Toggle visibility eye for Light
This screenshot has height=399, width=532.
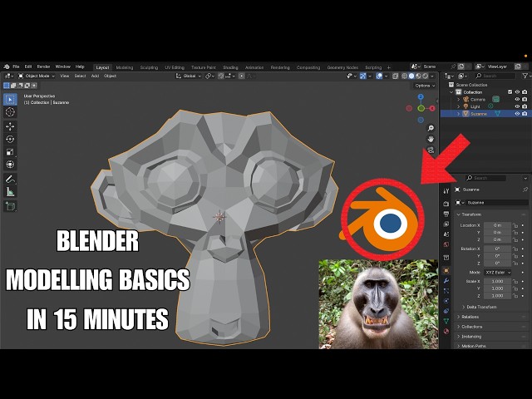pyautogui.click(x=517, y=106)
